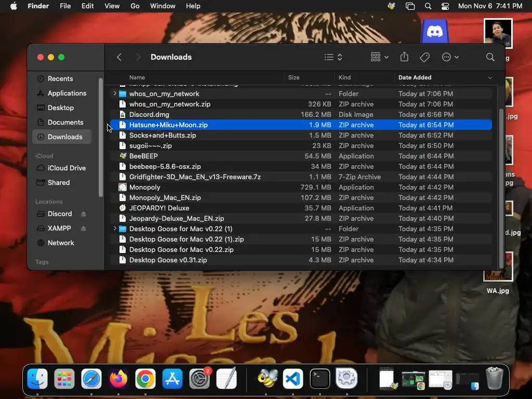This screenshot has width=532, height=399.
Task: Select the JEOPARDY! Deluxe application icon
Action: 123,208
